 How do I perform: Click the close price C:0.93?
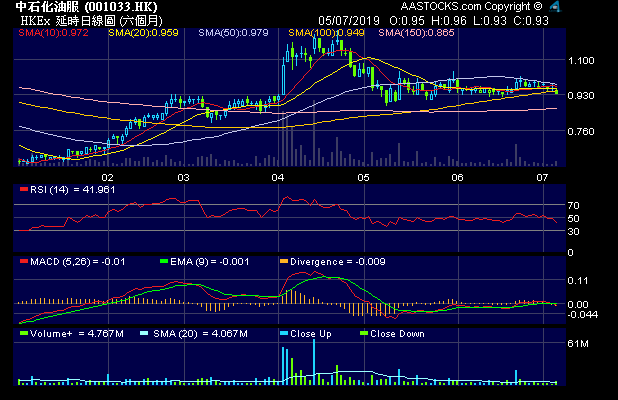(x=531, y=20)
